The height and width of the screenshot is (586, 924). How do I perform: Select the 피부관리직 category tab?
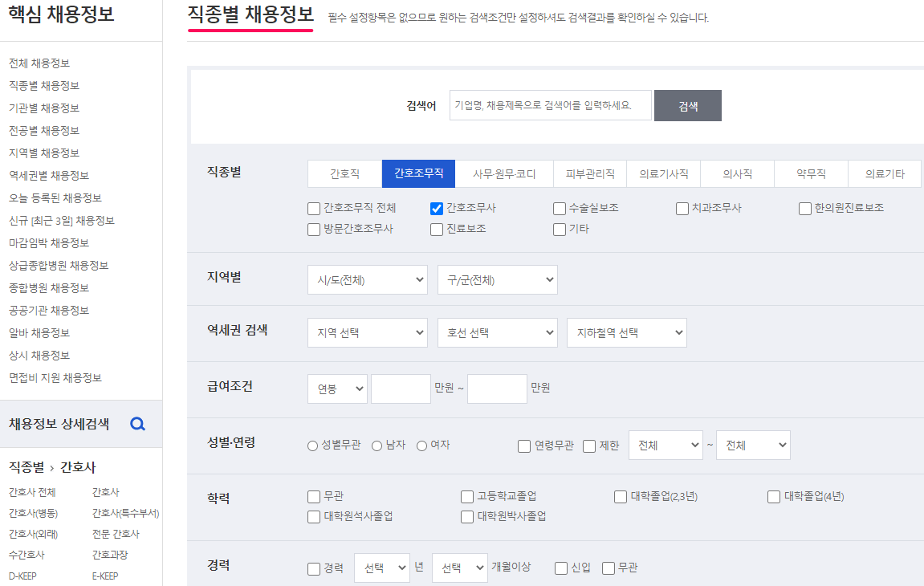tap(590, 173)
